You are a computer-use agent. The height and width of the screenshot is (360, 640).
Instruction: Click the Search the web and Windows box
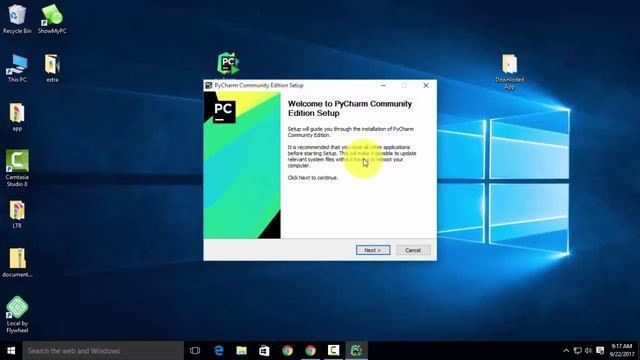pyautogui.click(x=103, y=351)
